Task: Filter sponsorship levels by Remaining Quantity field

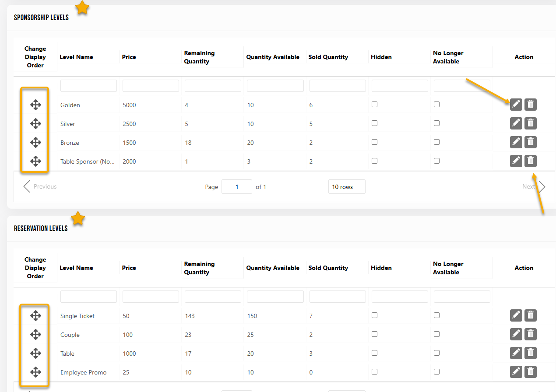Action: [213, 86]
